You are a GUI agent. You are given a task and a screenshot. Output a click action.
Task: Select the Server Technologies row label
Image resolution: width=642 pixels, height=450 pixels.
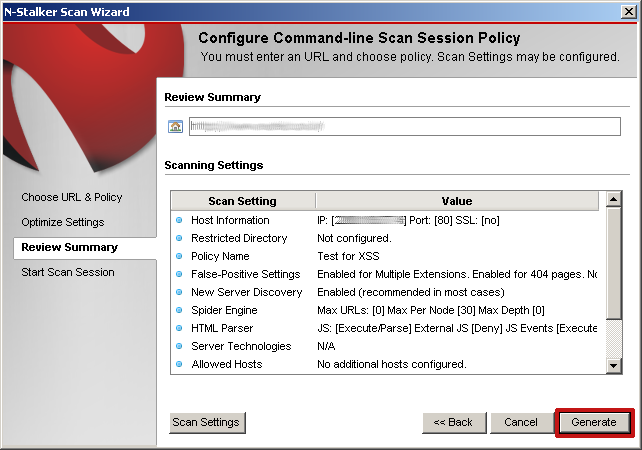pyautogui.click(x=241, y=346)
